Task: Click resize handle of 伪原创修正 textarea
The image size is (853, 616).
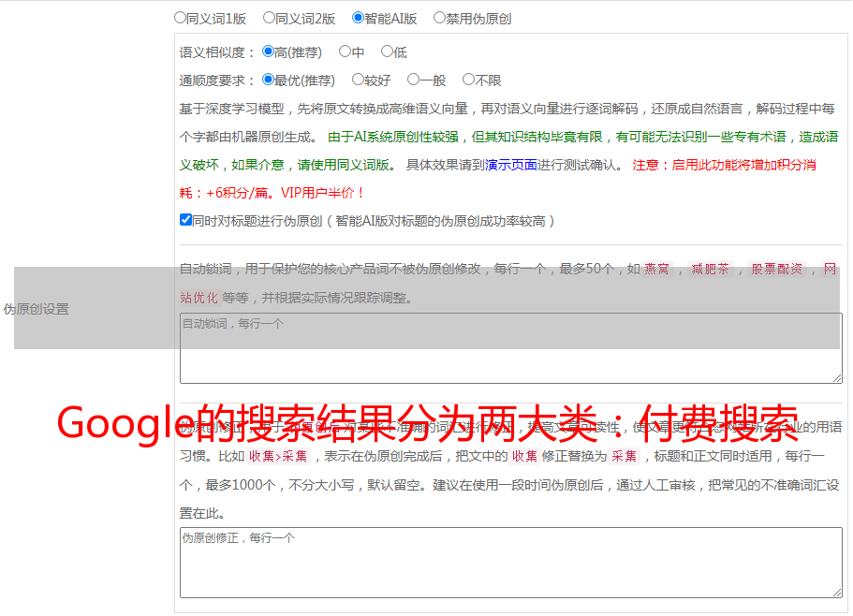Action: click(837, 593)
